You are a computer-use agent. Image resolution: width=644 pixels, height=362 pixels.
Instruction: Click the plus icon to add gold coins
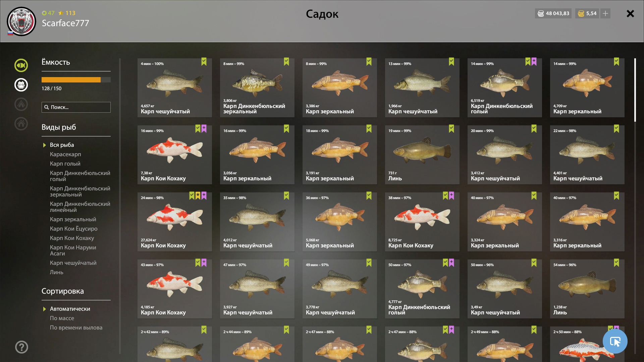(x=605, y=13)
